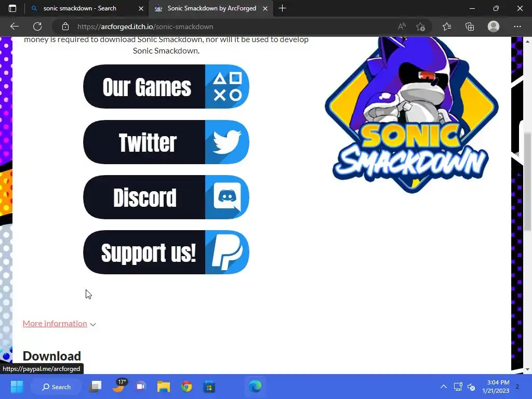The image size is (532, 399).
Task: Show hidden system tray icons
Action: pyautogui.click(x=444, y=387)
